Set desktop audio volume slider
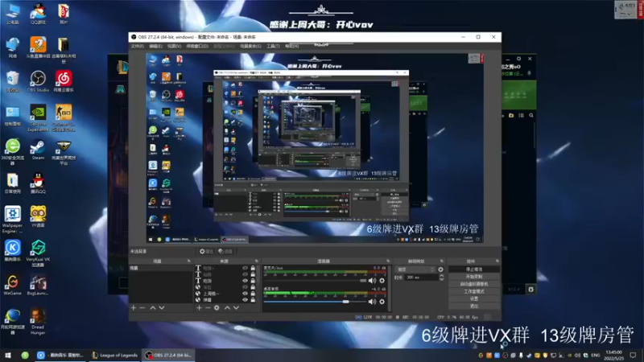The width and height of the screenshot is (644, 362). click(x=315, y=302)
